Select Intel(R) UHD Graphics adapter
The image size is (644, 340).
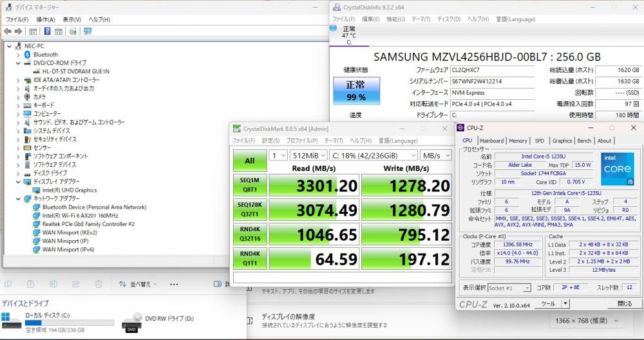click(x=70, y=190)
